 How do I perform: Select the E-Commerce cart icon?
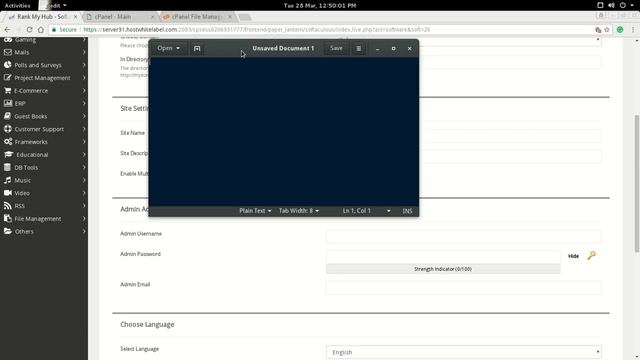[x=7, y=91]
